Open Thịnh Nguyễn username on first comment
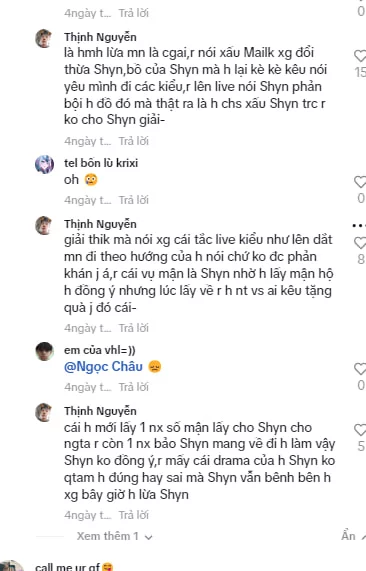366x571 pixels. (x=101, y=37)
